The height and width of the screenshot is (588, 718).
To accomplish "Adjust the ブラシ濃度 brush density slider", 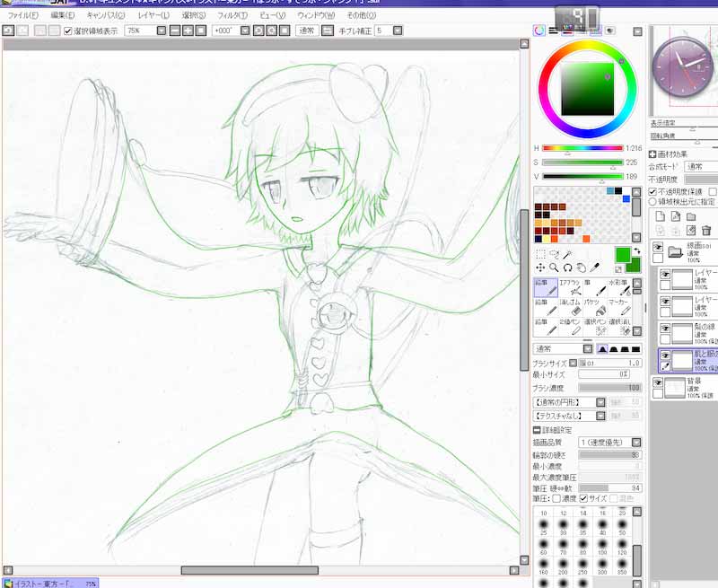I will [610, 388].
